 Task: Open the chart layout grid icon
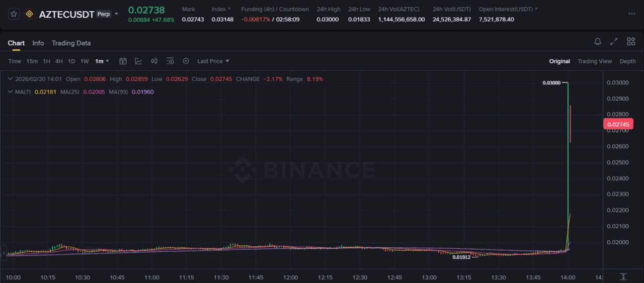pyautogui.click(x=630, y=42)
